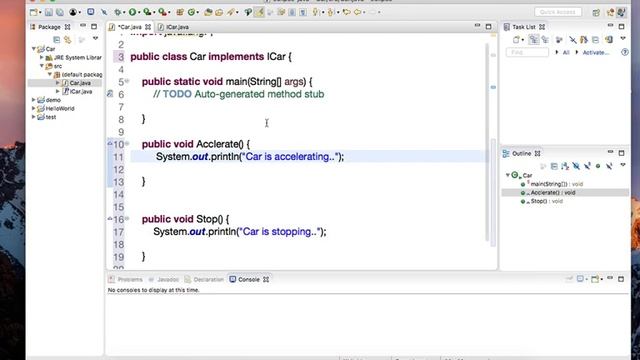Screen dimensions: 640x360
Task: Click Last Edit Location arrow icon
Action: click(x=347, y=12)
